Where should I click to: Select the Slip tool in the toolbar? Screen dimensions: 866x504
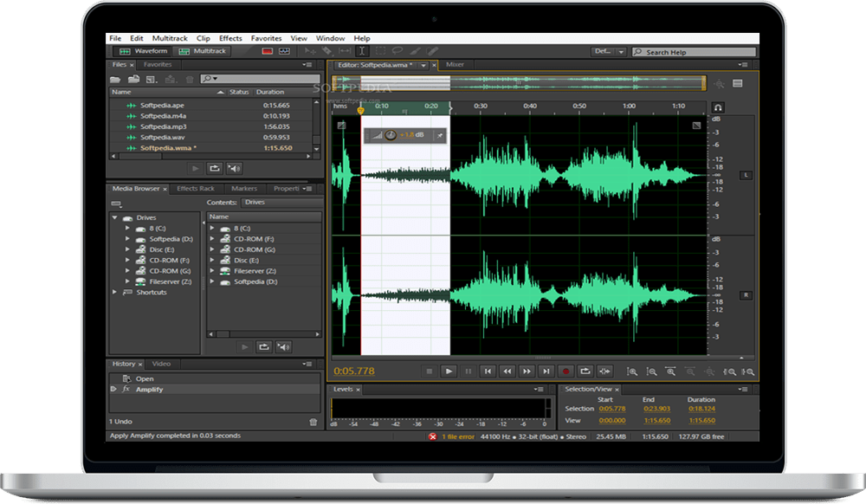345,51
